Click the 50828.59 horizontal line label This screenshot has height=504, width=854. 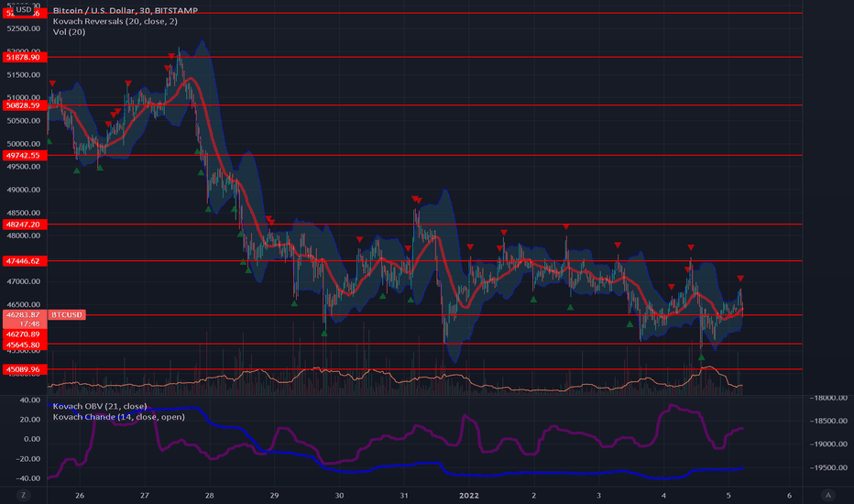[25, 105]
